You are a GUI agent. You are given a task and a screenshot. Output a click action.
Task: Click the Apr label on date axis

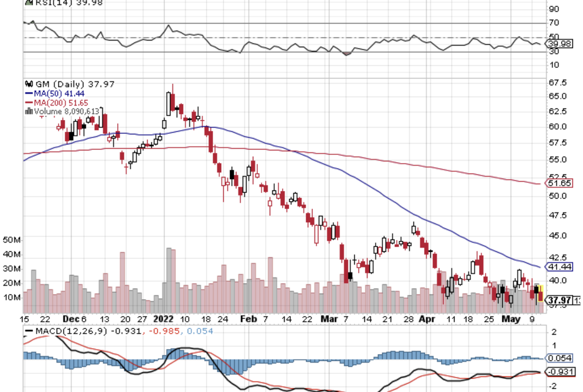[x=427, y=318]
